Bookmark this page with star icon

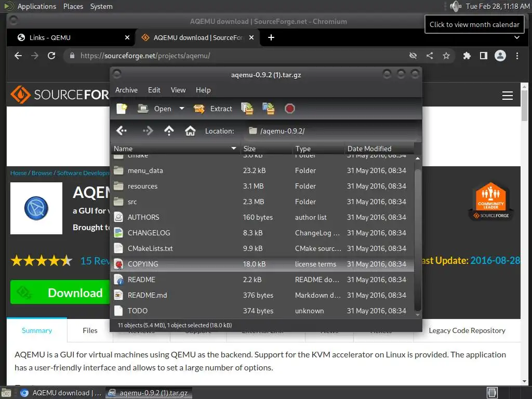(446, 56)
